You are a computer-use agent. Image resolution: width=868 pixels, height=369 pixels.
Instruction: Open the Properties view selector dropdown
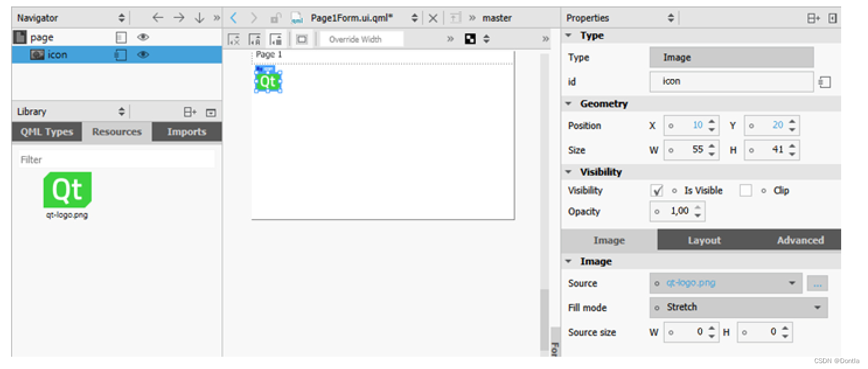[671, 18]
